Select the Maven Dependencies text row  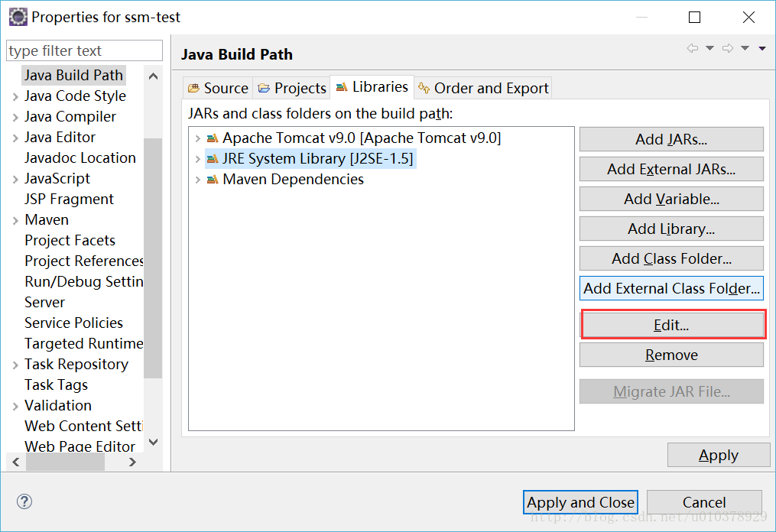[293, 180]
